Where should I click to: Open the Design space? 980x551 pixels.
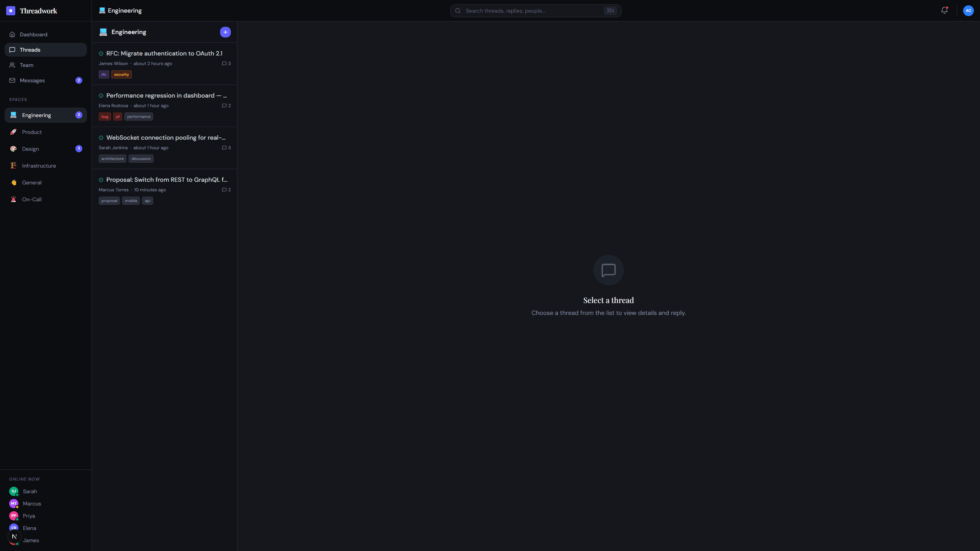(x=46, y=149)
